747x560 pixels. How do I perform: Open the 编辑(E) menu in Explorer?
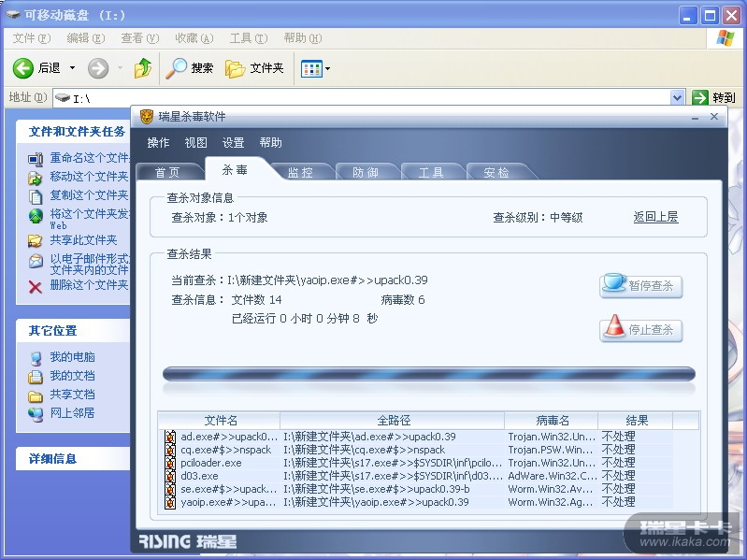point(86,38)
